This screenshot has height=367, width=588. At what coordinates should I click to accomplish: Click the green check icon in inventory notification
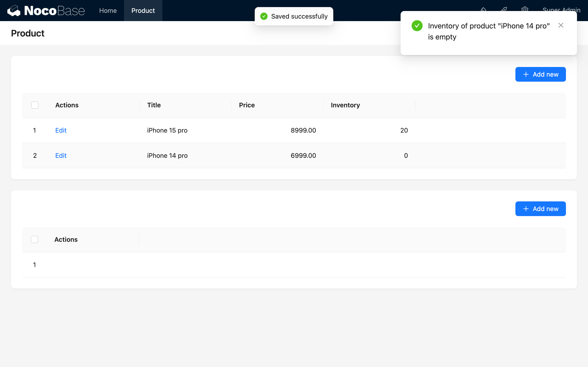click(417, 26)
